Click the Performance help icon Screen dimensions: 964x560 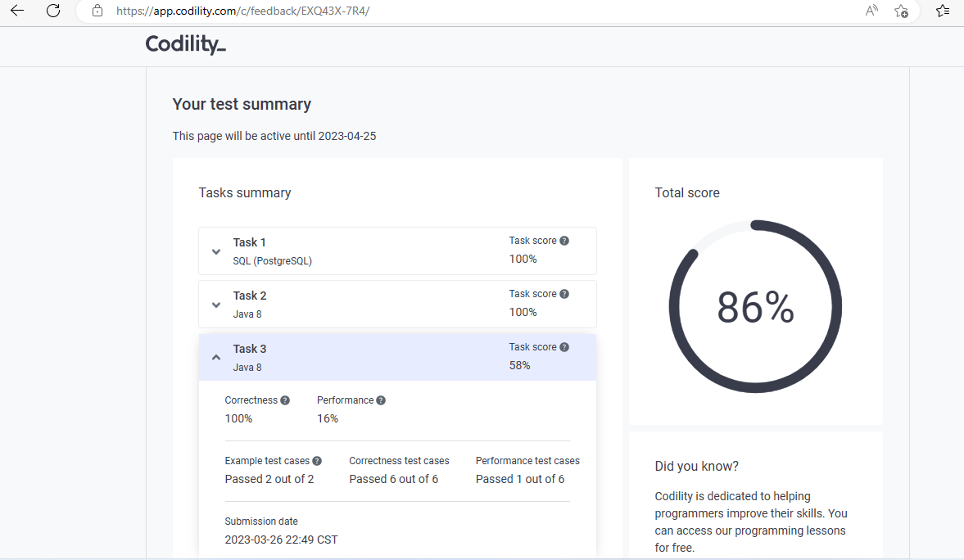click(381, 400)
